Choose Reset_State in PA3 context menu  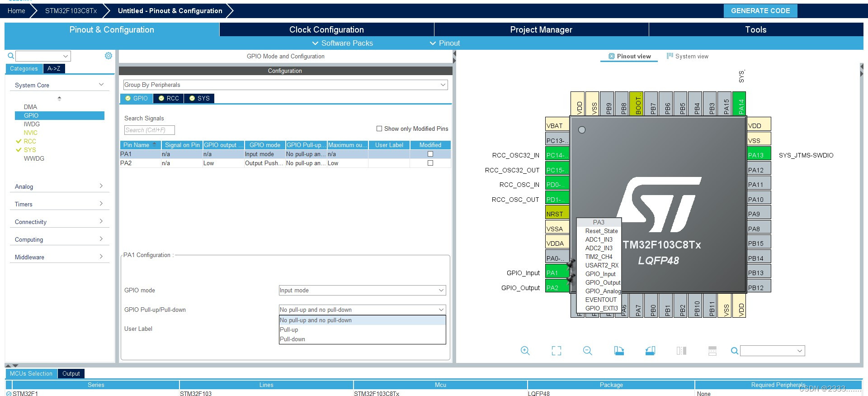tap(601, 231)
